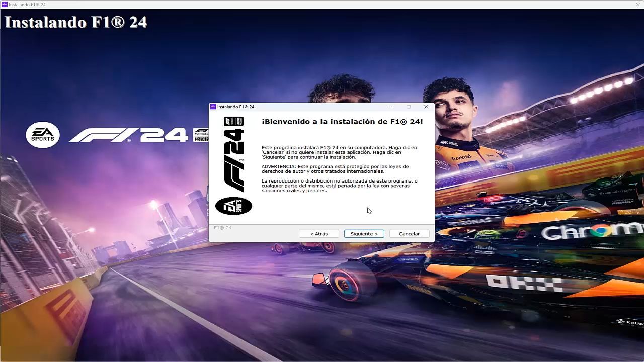Click the large 'Instalando F1® 24' banner heading

76,22
